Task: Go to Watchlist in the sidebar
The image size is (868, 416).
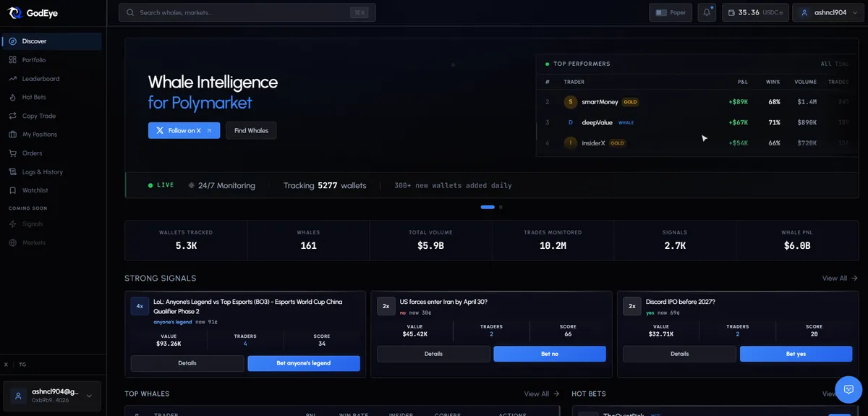Action: [35, 190]
